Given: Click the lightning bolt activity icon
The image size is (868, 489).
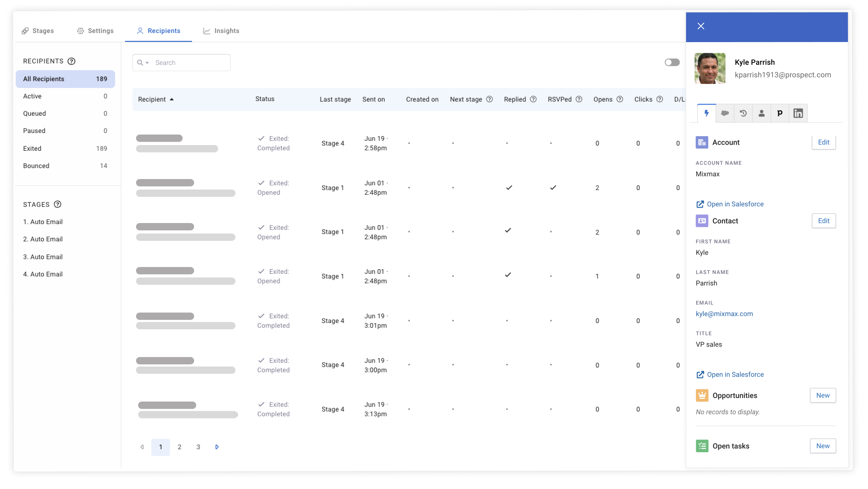Looking at the screenshot, I should (706, 113).
